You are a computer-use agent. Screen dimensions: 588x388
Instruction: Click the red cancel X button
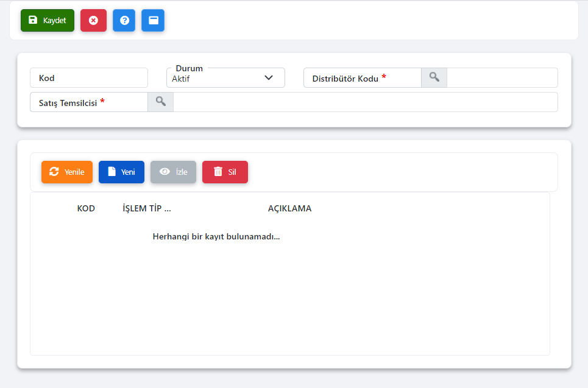point(93,20)
